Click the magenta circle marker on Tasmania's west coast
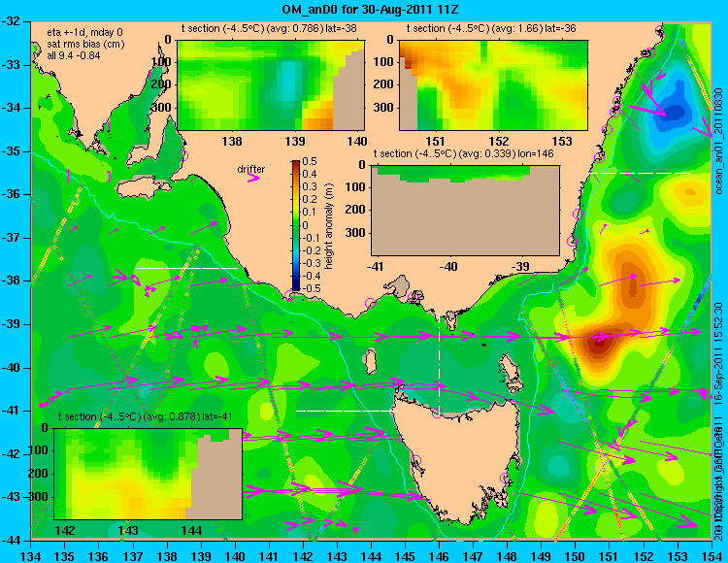728x563 pixels. 416,461
